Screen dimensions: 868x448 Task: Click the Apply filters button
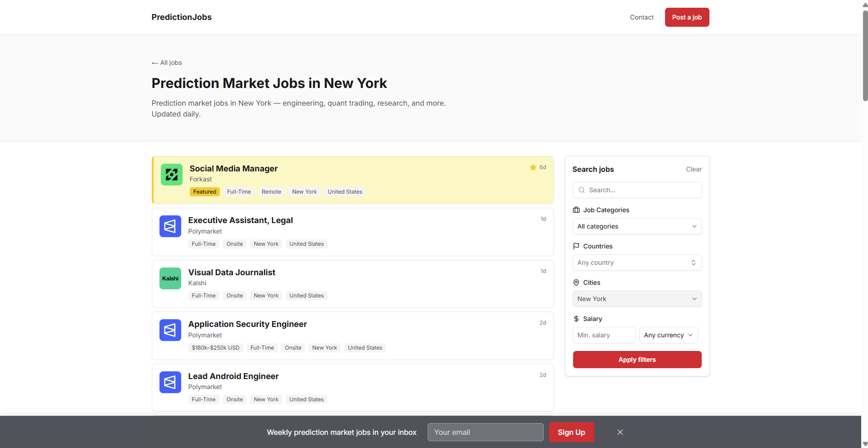637,360
